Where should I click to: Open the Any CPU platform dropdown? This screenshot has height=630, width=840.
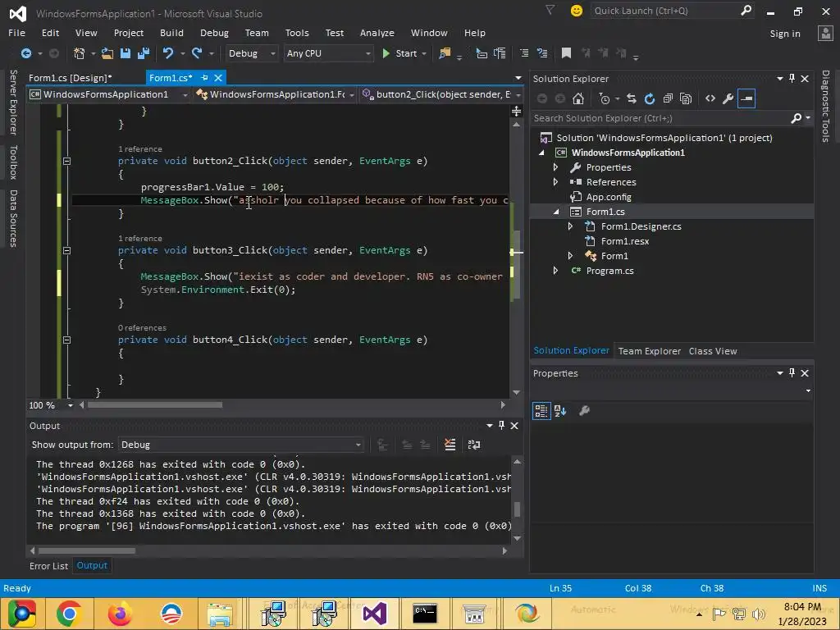click(328, 53)
